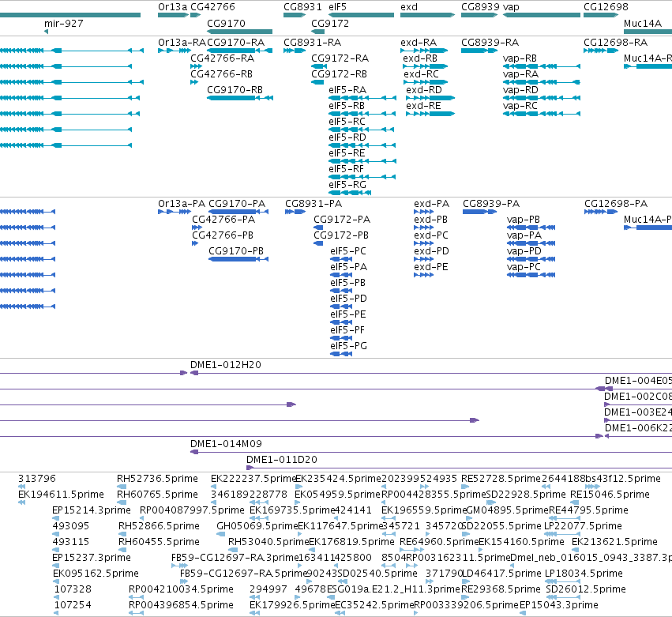Click EST bs43f12.5prime label
Screen dimensions: 672x617
click(x=623, y=479)
